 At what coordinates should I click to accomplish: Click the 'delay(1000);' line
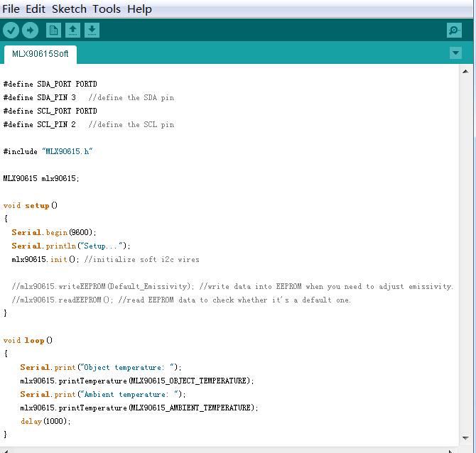(x=45, y=422)
